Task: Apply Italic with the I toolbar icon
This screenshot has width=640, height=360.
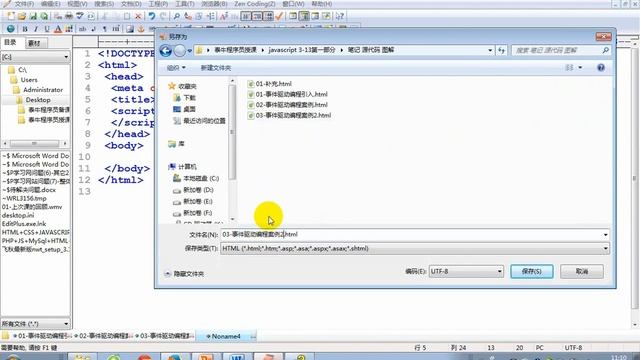Action: [x=36, y=29]
